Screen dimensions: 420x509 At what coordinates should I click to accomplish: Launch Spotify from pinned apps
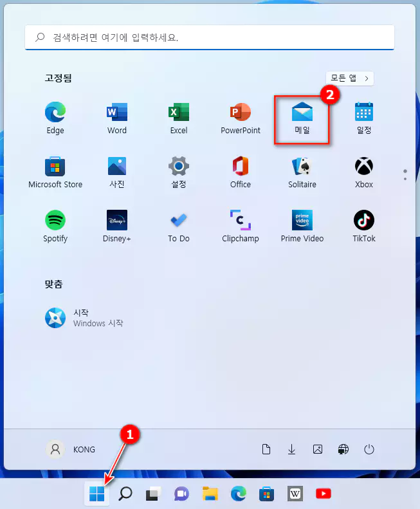point(55,227)
